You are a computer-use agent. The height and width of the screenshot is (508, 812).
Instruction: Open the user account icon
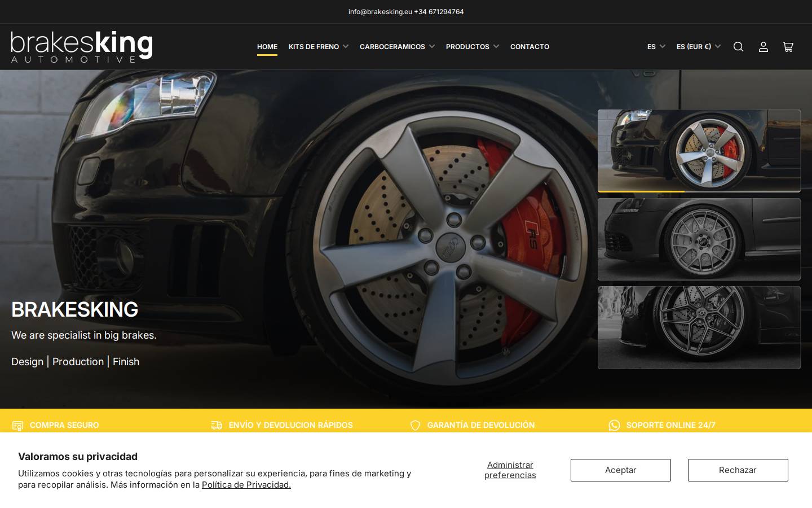(764, 47)
